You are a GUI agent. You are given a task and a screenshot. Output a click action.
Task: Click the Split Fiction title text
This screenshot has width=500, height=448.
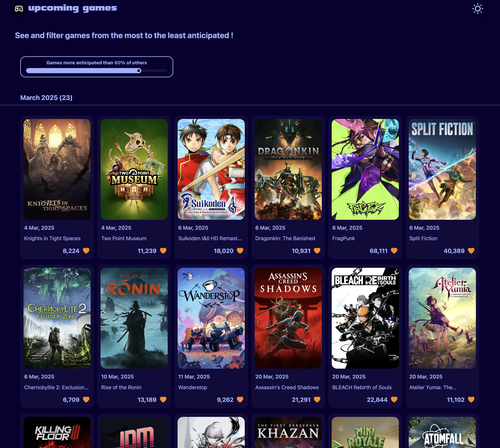click(423, 238)
